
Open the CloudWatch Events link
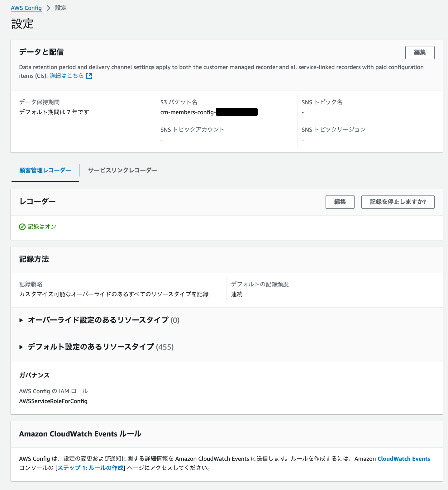point(404,459)
